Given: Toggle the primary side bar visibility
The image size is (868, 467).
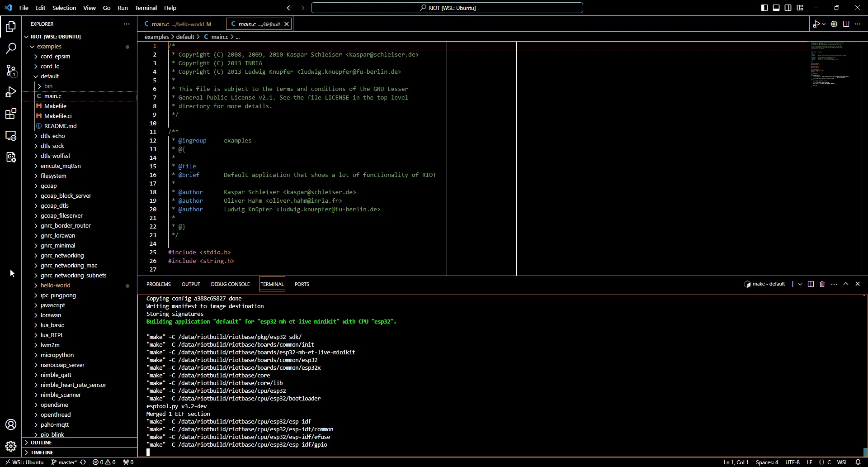Looking at the screenshot, I should (x=764, y=8).
